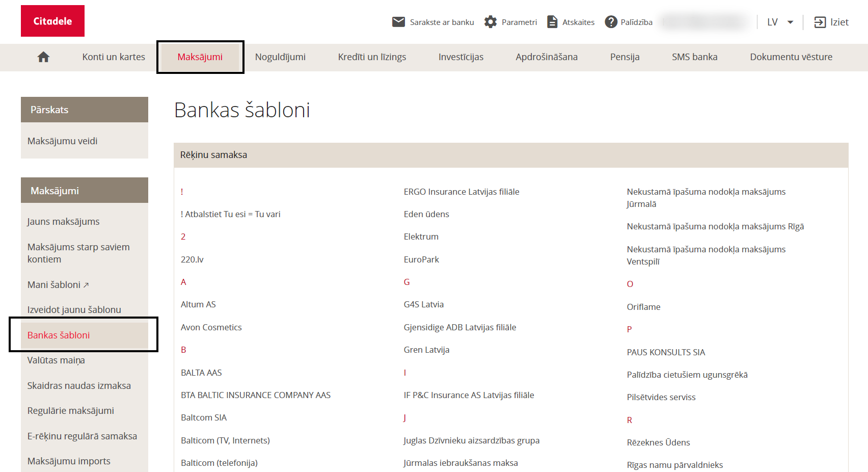
Task: Select Juglas Dzīvnieku aizsardzības grupa
Action: pyautogui.click(x=471, y=440)
